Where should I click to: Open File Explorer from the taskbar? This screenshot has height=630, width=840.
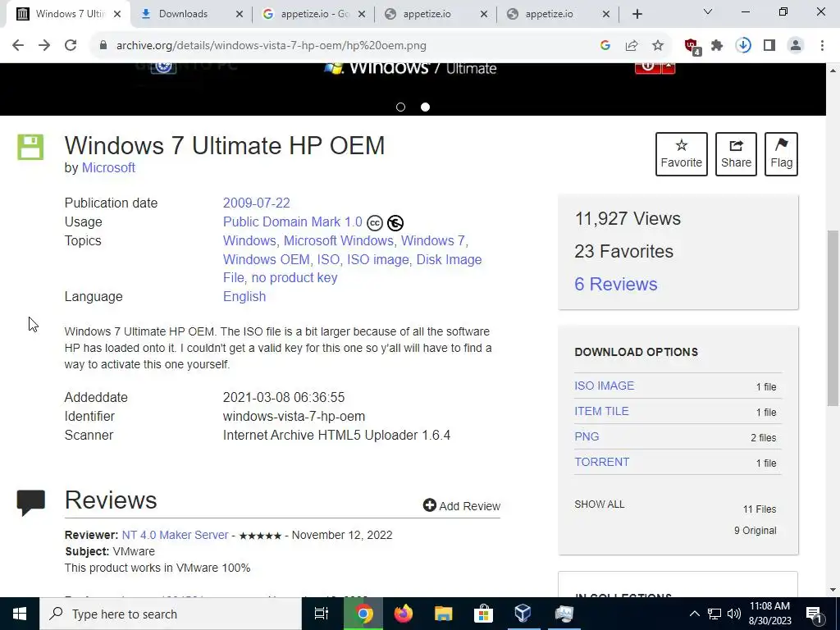pos(444,614)
